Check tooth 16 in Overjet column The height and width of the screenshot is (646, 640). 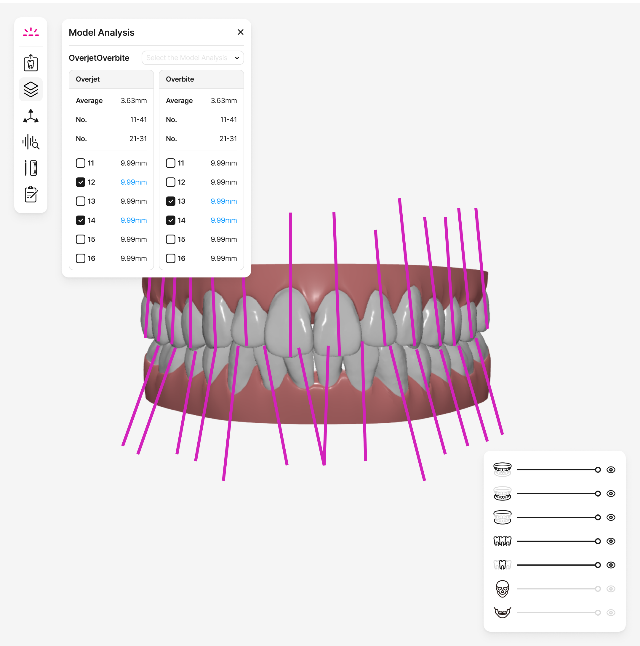pyautogui.click(x=80, y=258)
